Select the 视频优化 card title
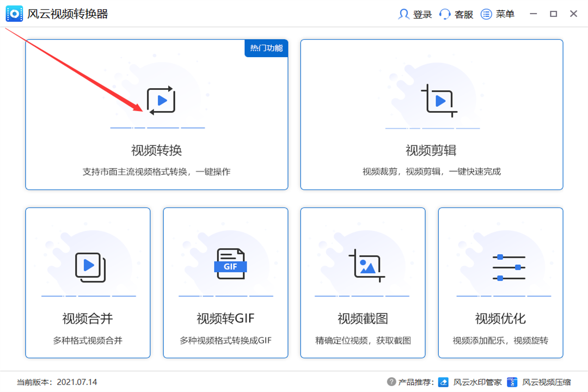Image resolution: width=588 pixels, height=392 pixels. click(500, 318)
